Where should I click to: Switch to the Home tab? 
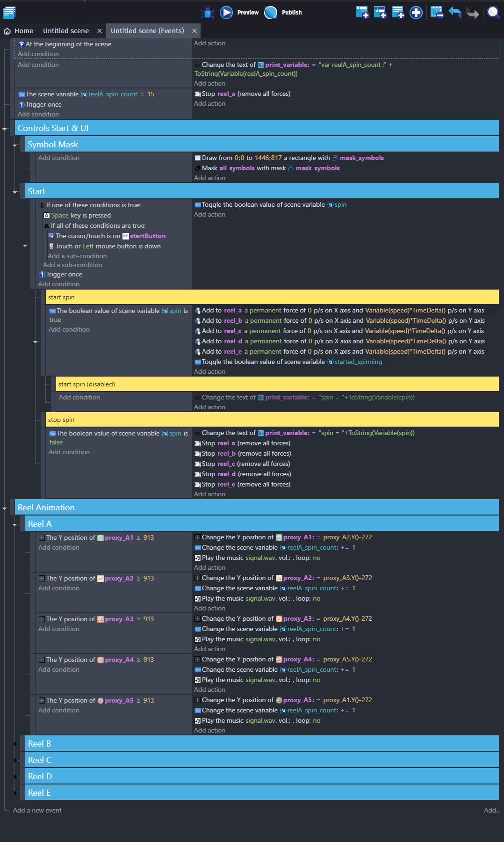19,31
